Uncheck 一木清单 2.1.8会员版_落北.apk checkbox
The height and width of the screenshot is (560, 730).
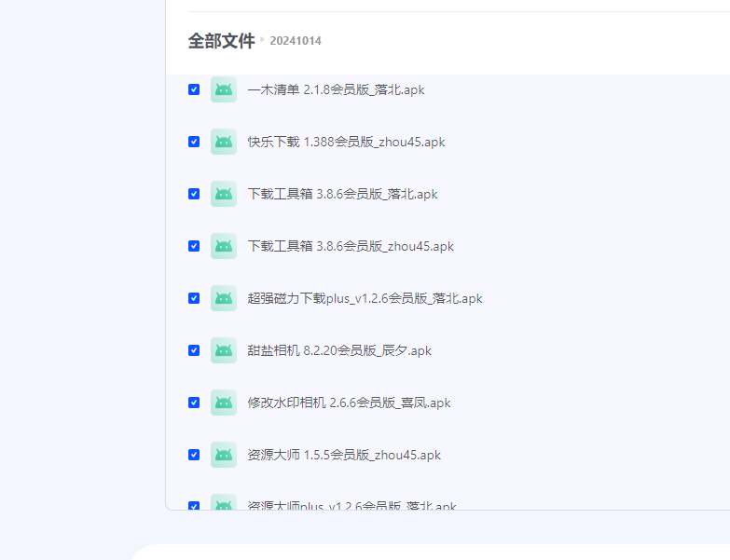pyautogui.click(x=194, y=89)
